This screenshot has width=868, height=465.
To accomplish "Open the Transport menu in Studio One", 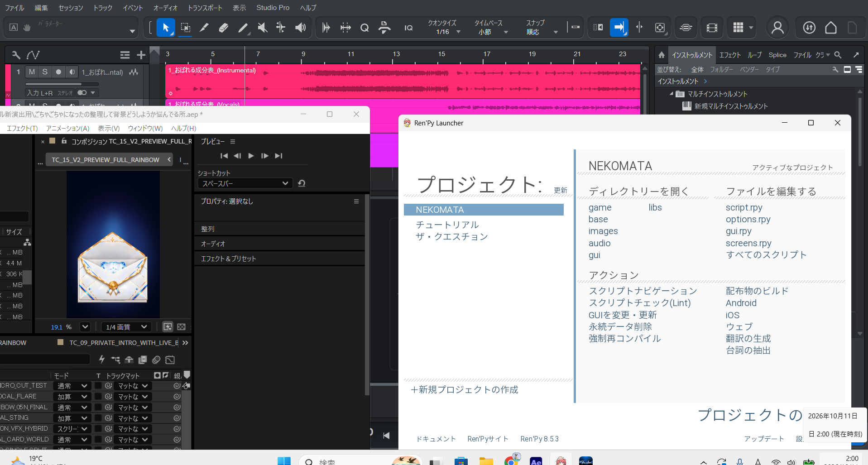I will tap(205, 8).
